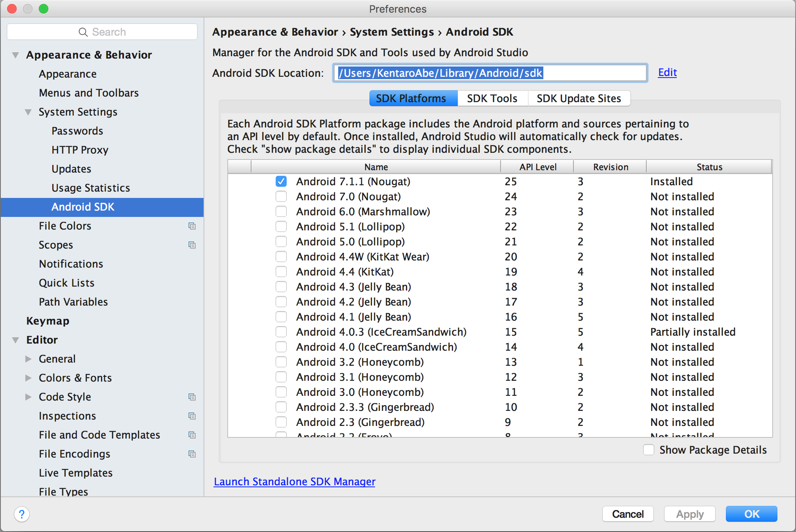Viewport: 796px width, 532px height.
Task: Check Android 2.3 (Gingerbread) checkbox
Action: (281, 422)
